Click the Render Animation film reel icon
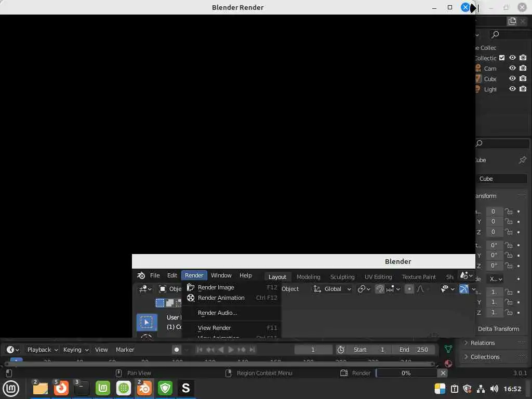 point(191,298)
